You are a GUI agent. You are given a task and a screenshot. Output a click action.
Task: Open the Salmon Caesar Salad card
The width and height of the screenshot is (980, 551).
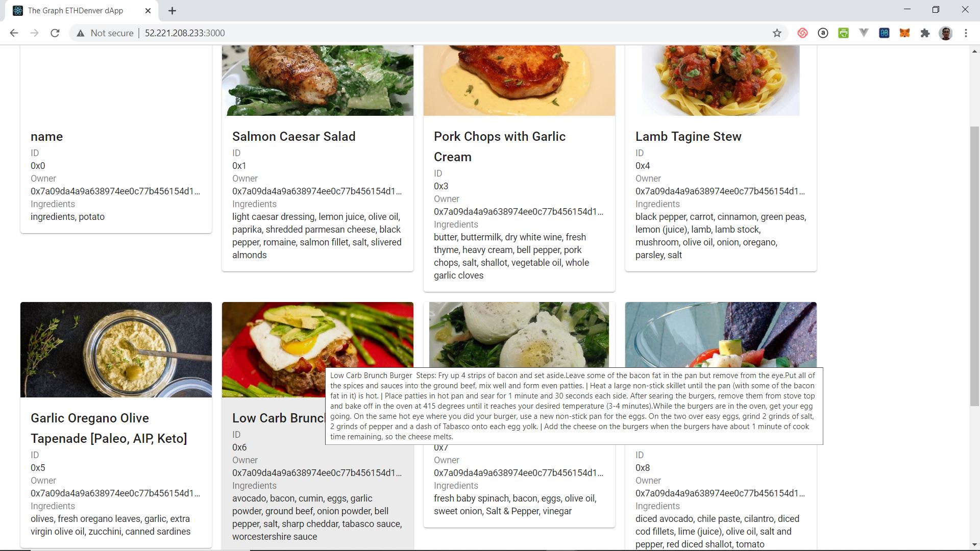pos(317,158)
